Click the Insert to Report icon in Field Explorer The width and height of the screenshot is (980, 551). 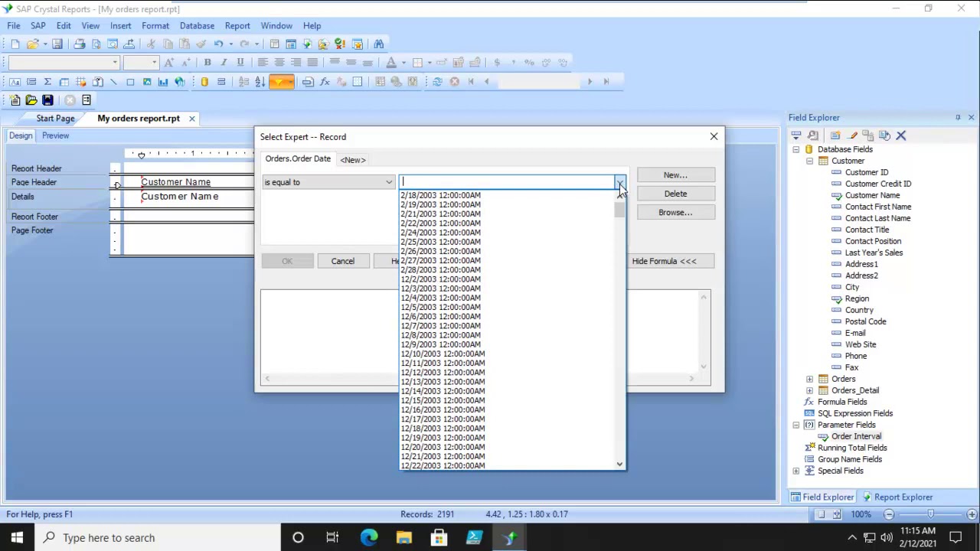[x=796, y=135]
